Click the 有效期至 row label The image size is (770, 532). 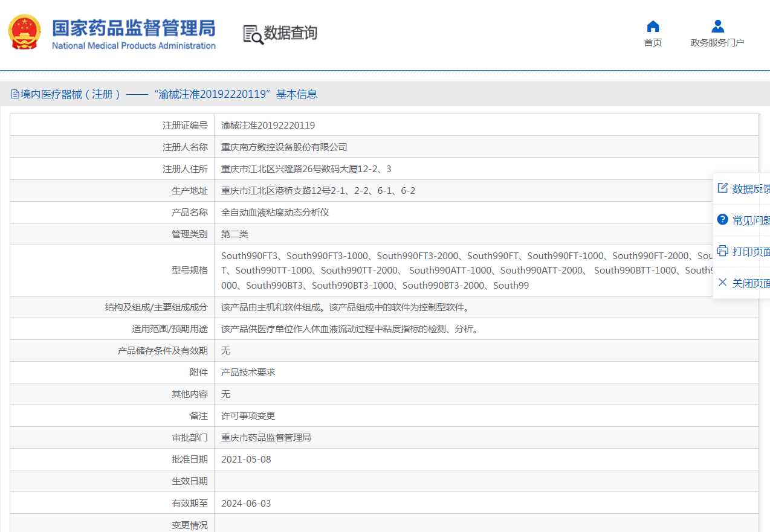(190, 503)
